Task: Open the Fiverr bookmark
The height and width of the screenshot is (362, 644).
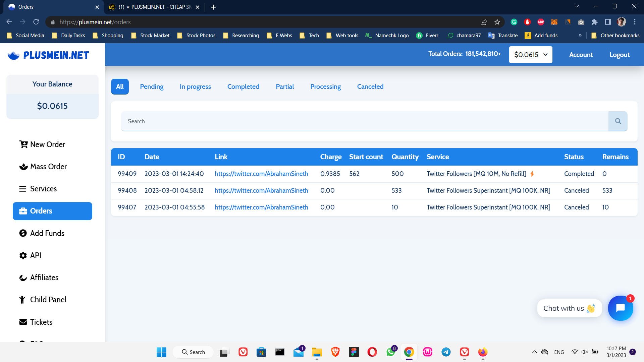Action: pyautogui.click(x=427, y=36)
